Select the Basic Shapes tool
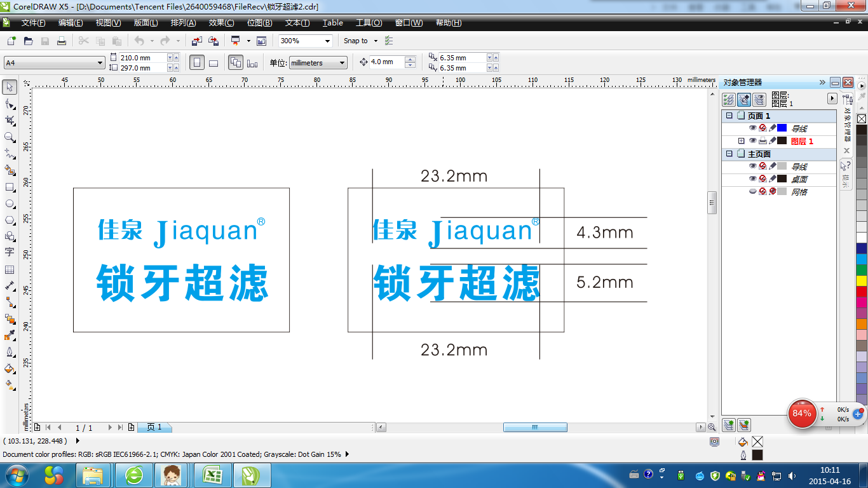 [10, 236]
